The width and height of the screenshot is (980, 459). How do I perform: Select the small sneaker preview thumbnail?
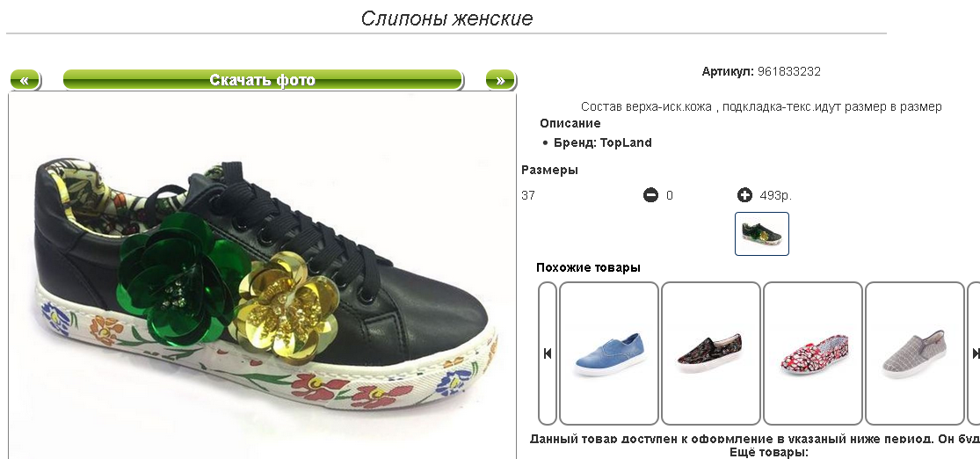[x=762, y=234]
